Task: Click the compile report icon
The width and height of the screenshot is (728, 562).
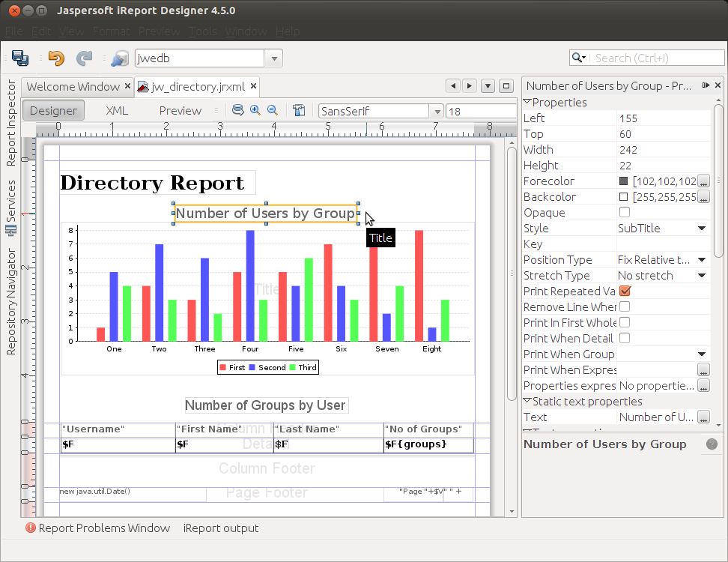Action: point(298,110)
